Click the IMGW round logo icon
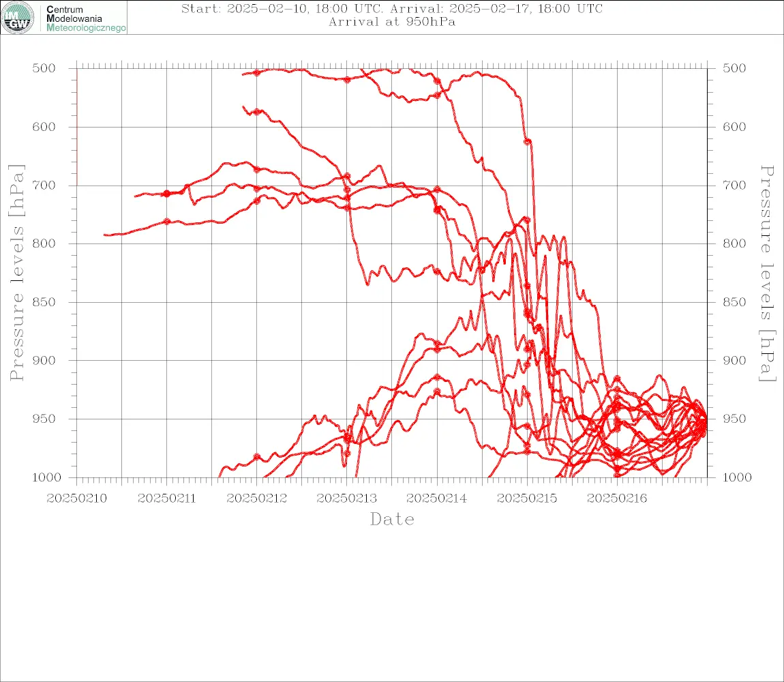This screenshot has height=682, width=784. (18, 18)
